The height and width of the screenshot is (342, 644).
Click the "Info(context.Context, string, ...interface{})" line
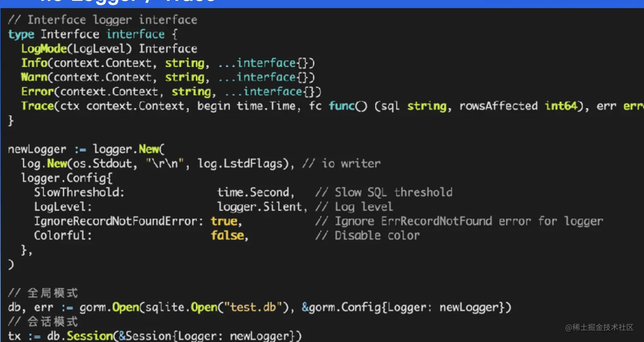click(168, 63)
